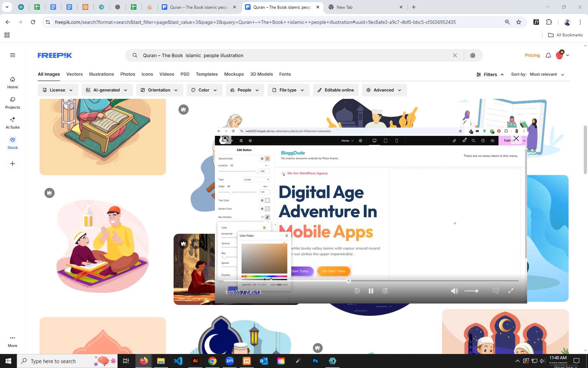The image size is (588, 368).
Task: Open notifications bell icon
Action: 548,55
